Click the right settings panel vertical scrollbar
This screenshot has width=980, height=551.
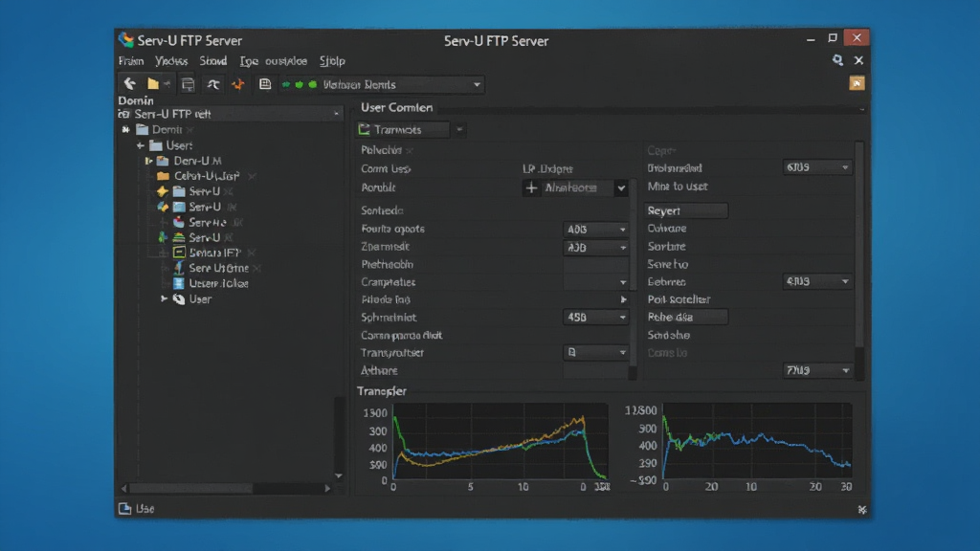click(x=859, y=244)
